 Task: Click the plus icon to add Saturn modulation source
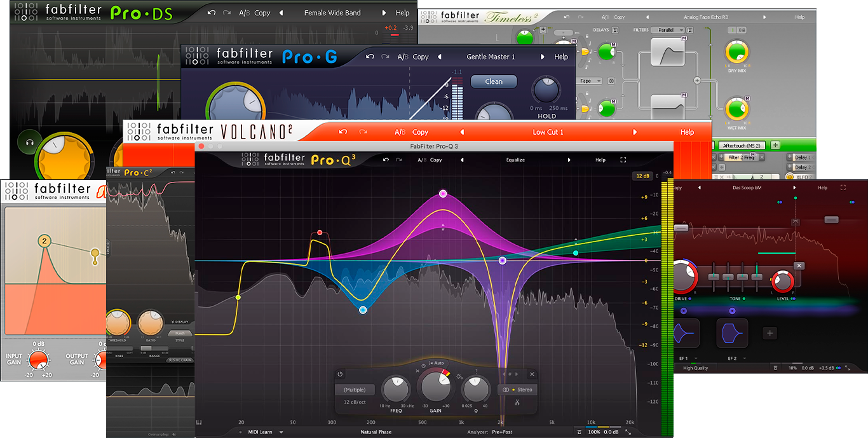770,332
